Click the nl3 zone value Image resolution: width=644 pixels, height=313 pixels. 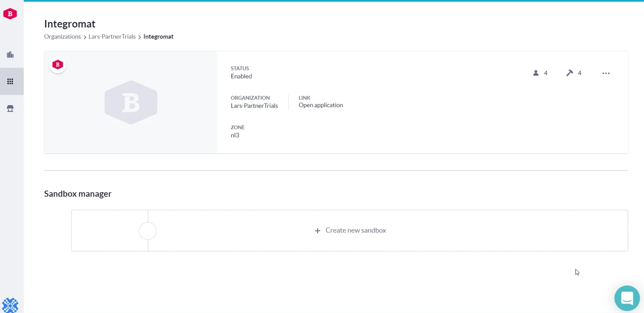pos(235,135)
